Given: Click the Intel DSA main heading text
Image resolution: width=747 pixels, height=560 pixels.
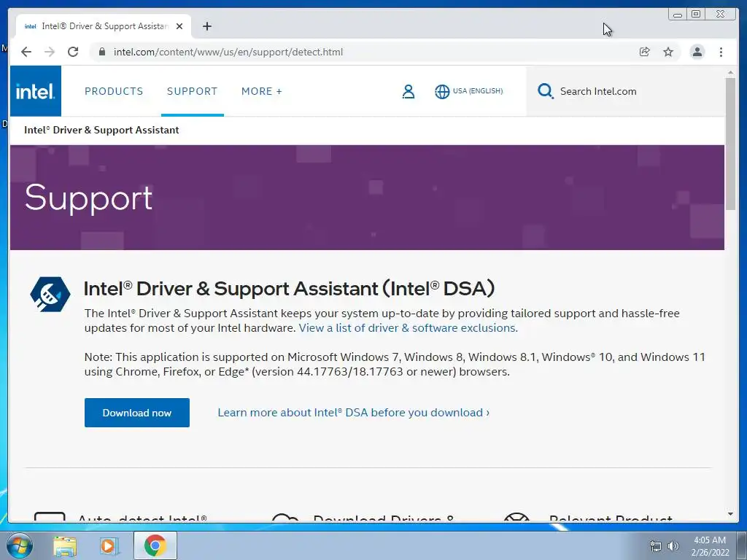Looking at the screenshot, I should click(289, 289).
